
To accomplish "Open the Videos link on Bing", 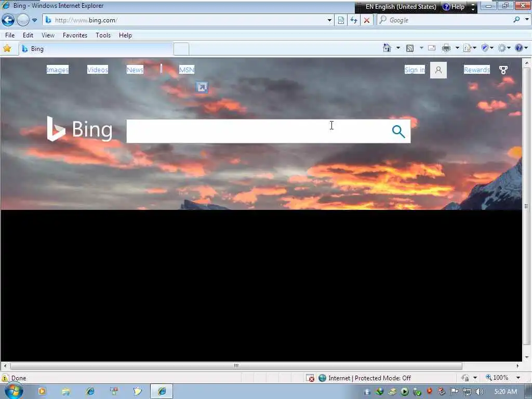I will point(97,70).
